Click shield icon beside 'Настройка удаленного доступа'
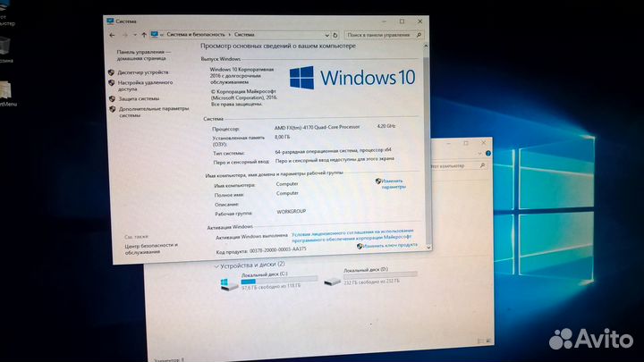Image resolution: width=644 pixels, height=362 pixels. coord(111,83)
